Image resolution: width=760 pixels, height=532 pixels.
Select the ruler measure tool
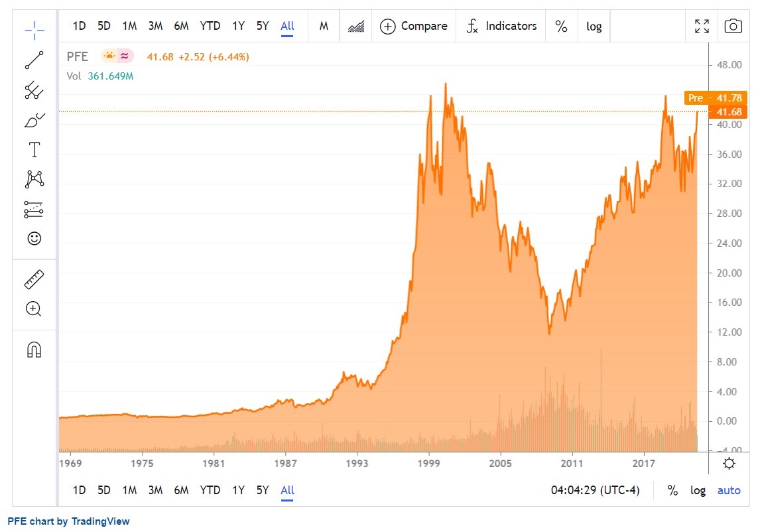34,279
